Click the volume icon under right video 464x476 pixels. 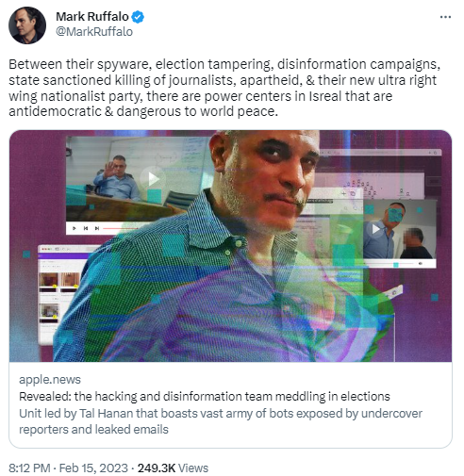click(421, 264)
